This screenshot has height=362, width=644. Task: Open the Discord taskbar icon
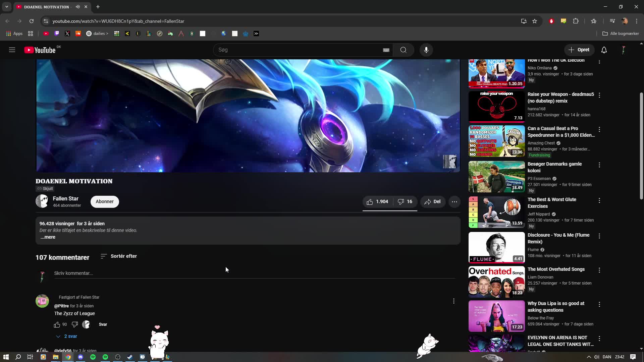[80, 357]
